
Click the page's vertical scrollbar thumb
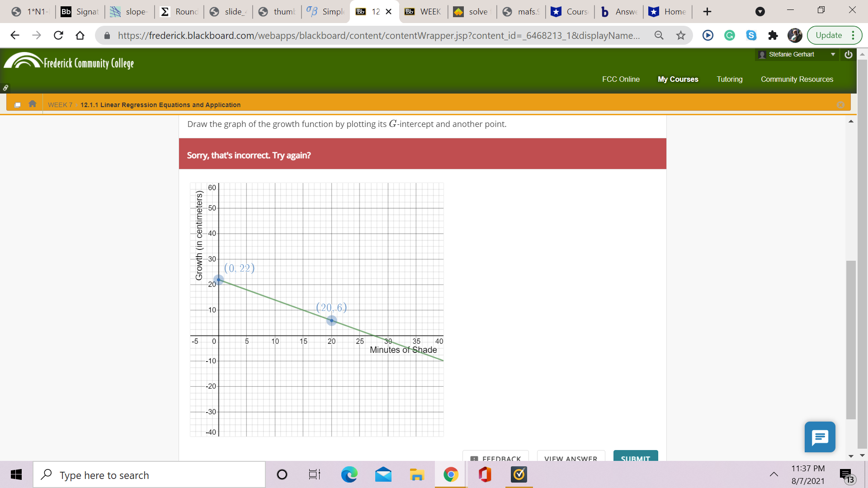(x=851, y=339)
